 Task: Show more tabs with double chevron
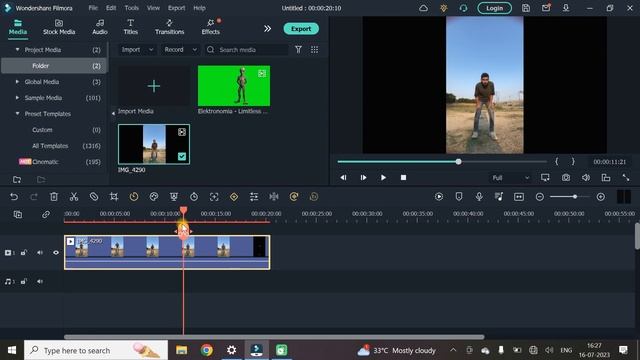click(x=267, y=29)
